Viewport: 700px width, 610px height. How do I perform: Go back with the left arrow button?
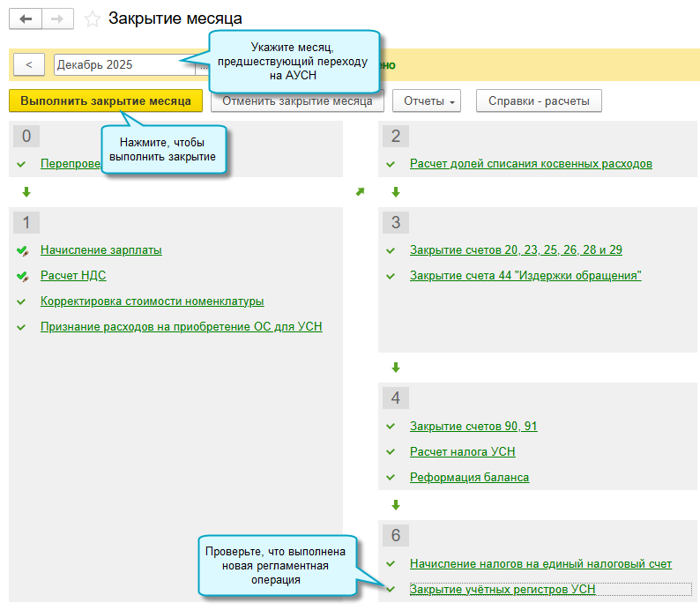tap(26, 19)
